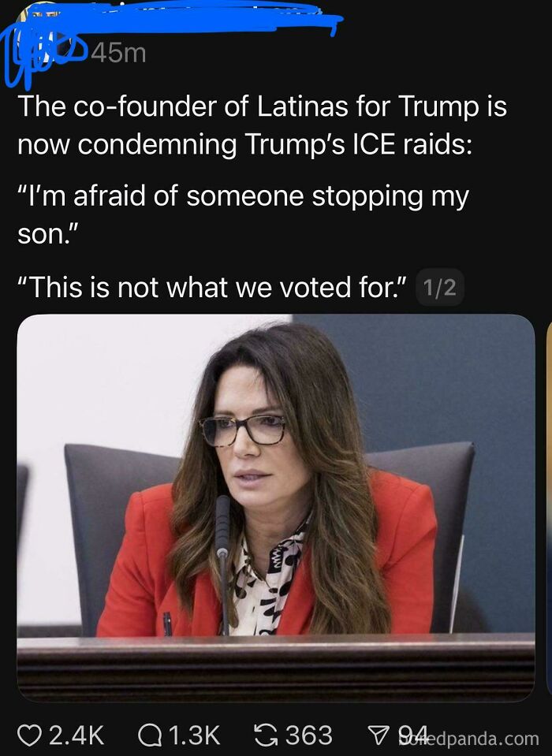Tap the microphone in the photo
552x756 pixels.
[222, 564]
